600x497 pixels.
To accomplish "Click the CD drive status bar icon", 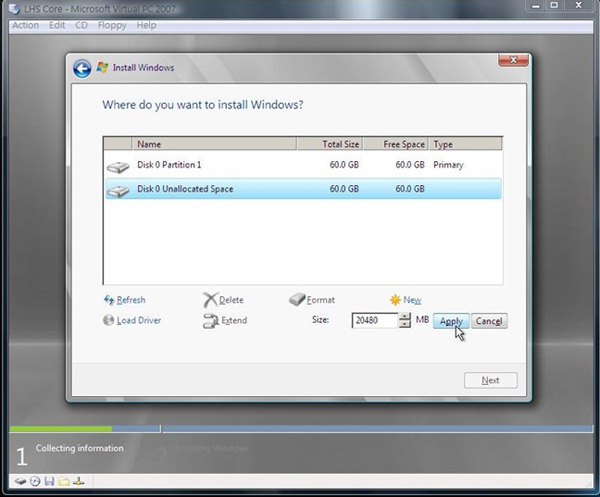I will click(x=35, y=482).
